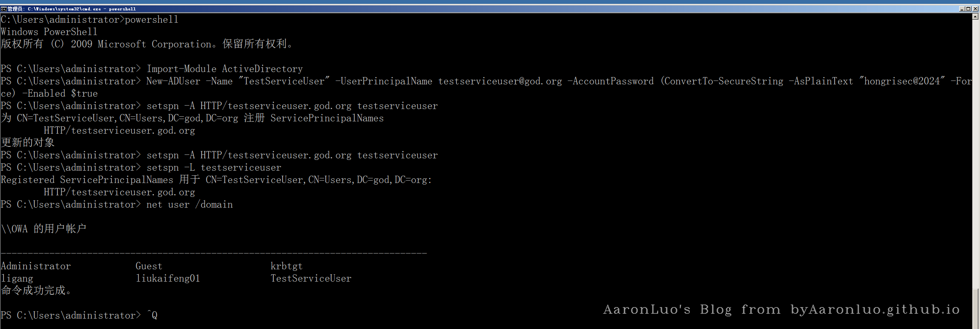
Task: Click the "setspn -L testserviceuser" command
Action: (x=214, y=168)
